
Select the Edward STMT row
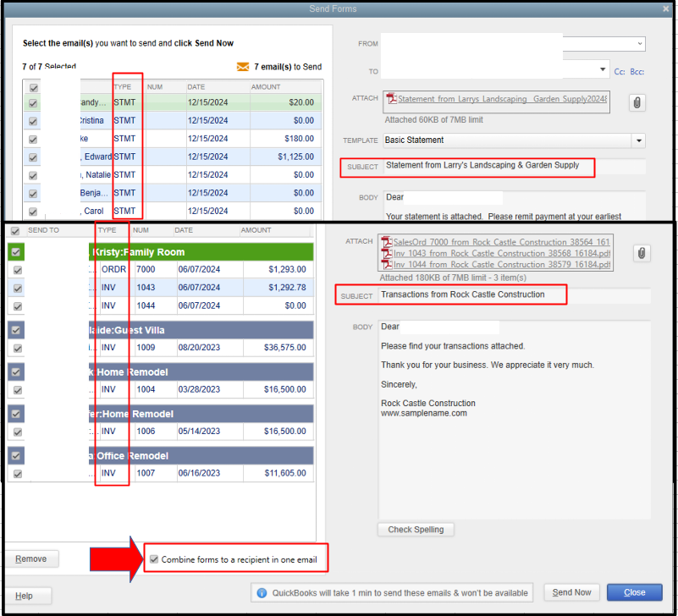[x=173, y=157]
